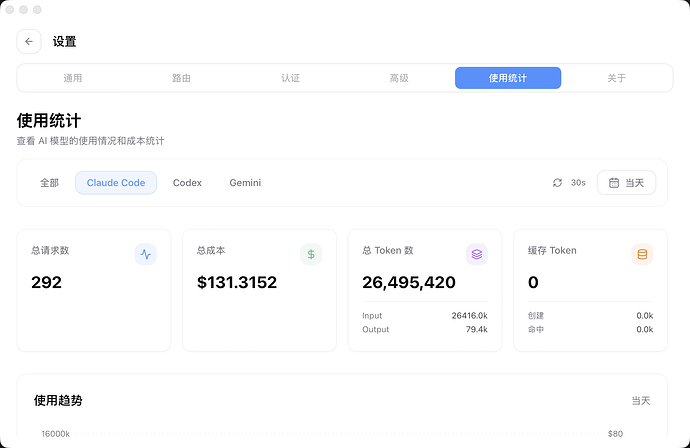690x448 pixels.
Task: Click the token total 26,495,420
Action: pos(409,283)
